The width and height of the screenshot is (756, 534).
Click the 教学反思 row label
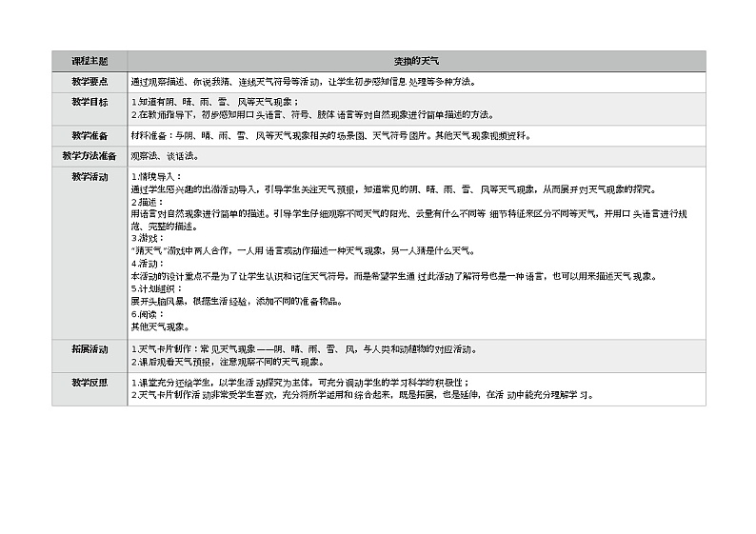coord(90,382)
